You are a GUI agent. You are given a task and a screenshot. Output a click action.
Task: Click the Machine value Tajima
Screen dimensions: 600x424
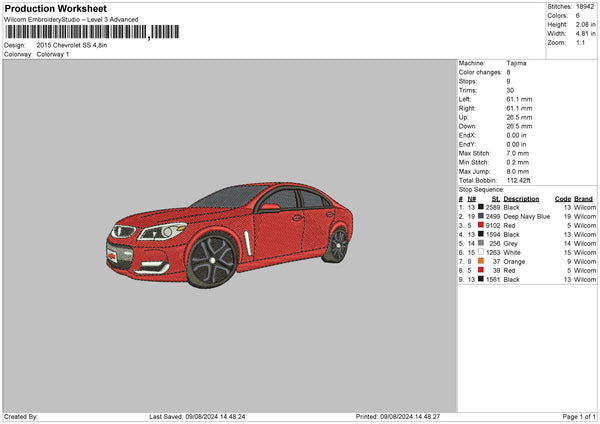click(x=517, y=63)
